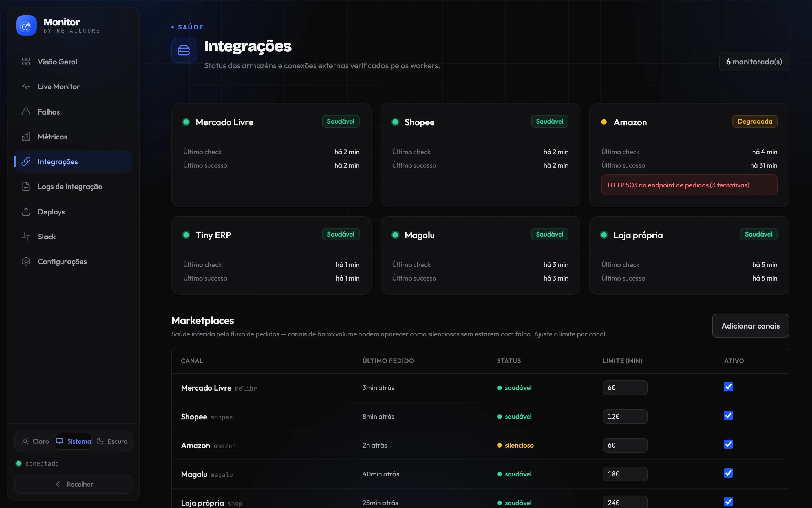Click the Monitor app logo icon

[x=26, y=25]
